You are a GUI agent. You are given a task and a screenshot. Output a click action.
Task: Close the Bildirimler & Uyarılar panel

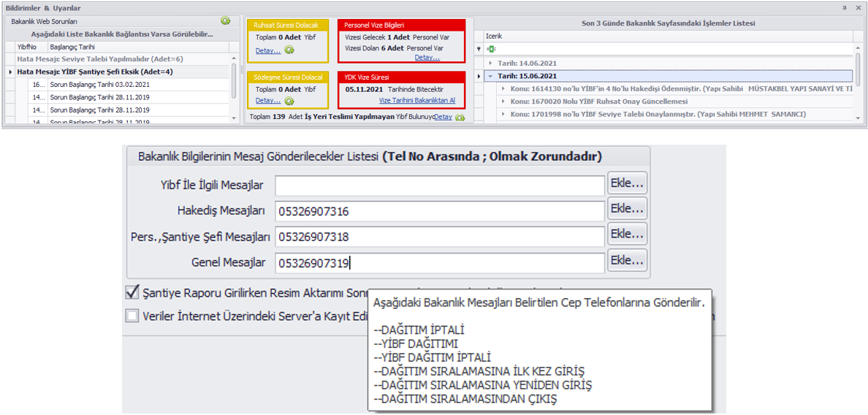click(858, 7)
